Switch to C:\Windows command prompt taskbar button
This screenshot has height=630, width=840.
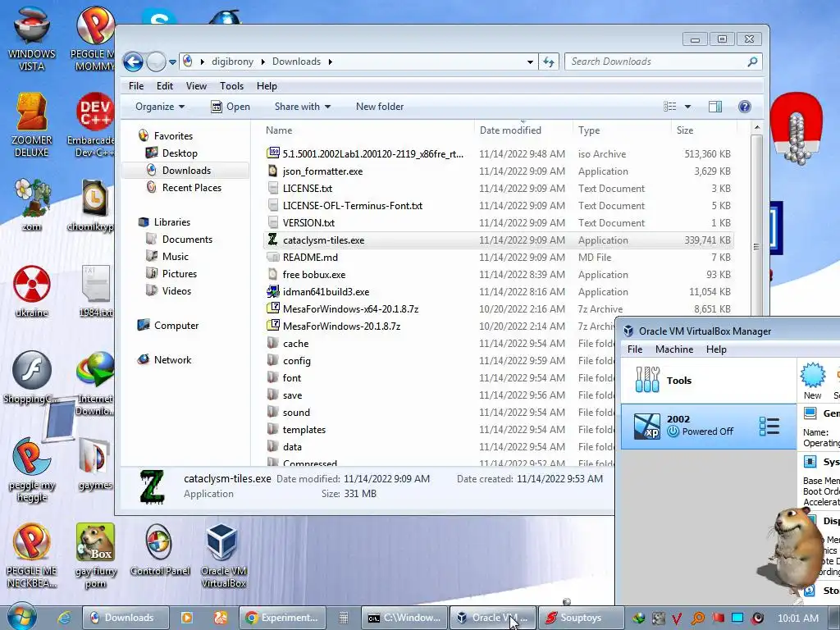(x=404, y=618)
